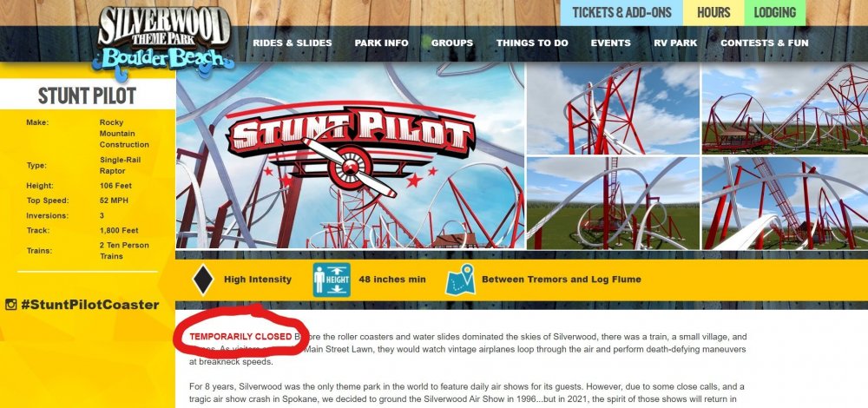Open the Events menu

tap(610, 43)
